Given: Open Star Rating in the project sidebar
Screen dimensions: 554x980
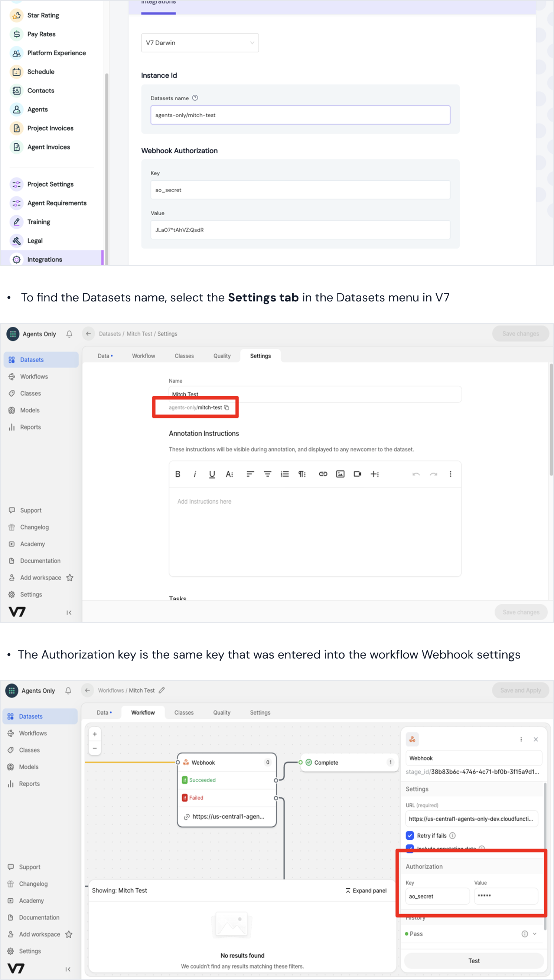Looking at the screenshot, I should (43, 15).
